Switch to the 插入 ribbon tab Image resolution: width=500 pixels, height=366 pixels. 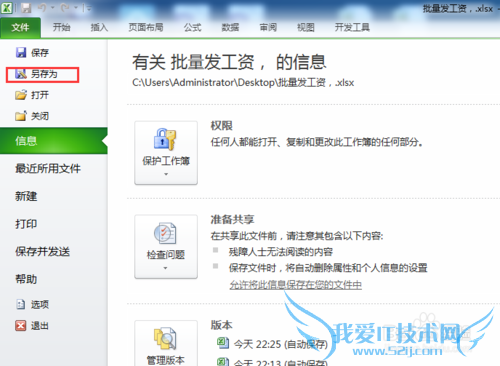(99, 27)
